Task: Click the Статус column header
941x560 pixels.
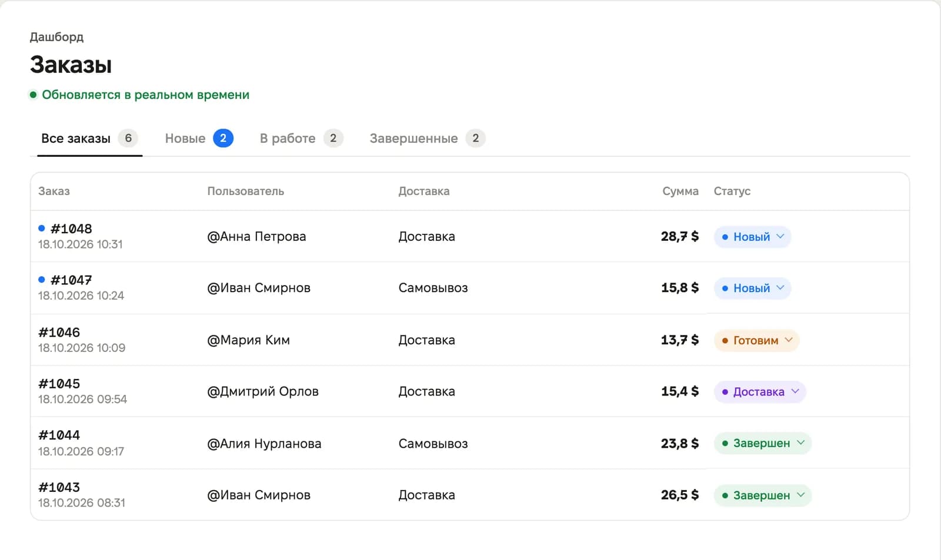Action: point(732,191)
